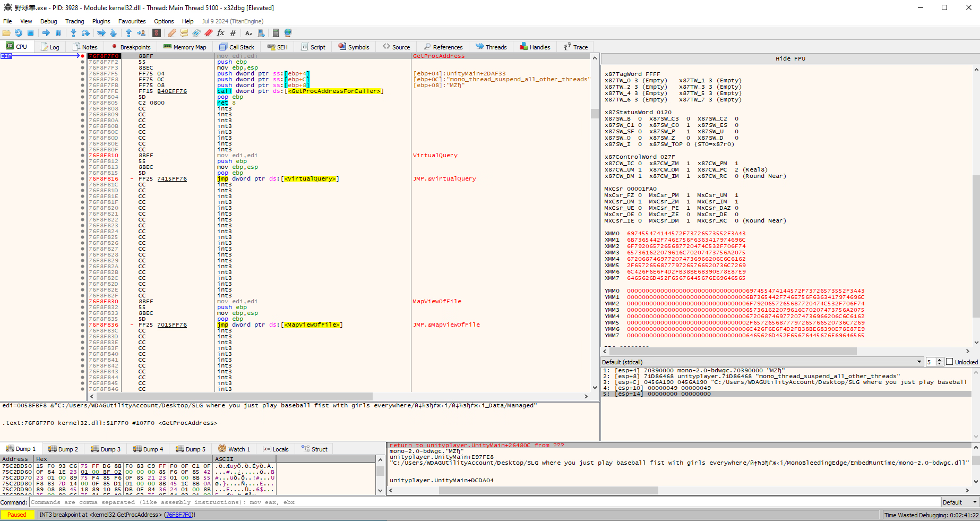The image size is (980, 521).
Task: Open the Plugins menu
Action: point(101,21)
